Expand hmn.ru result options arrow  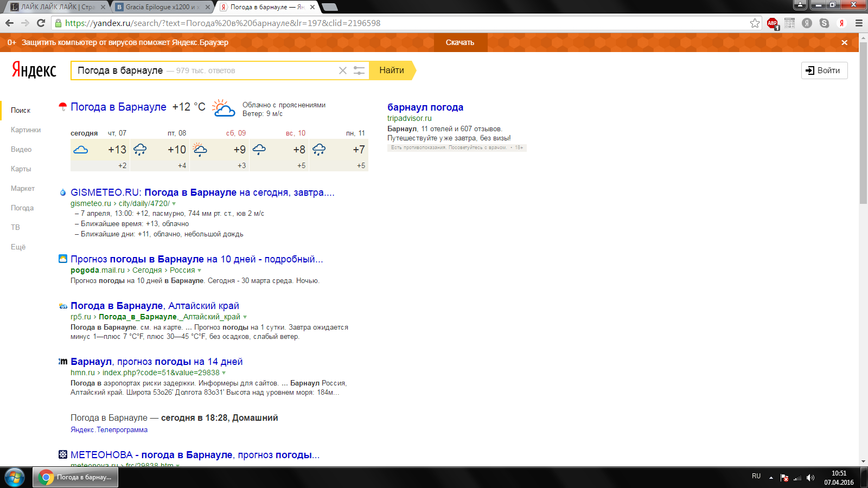pyautogui.click(x=224, y=373)
